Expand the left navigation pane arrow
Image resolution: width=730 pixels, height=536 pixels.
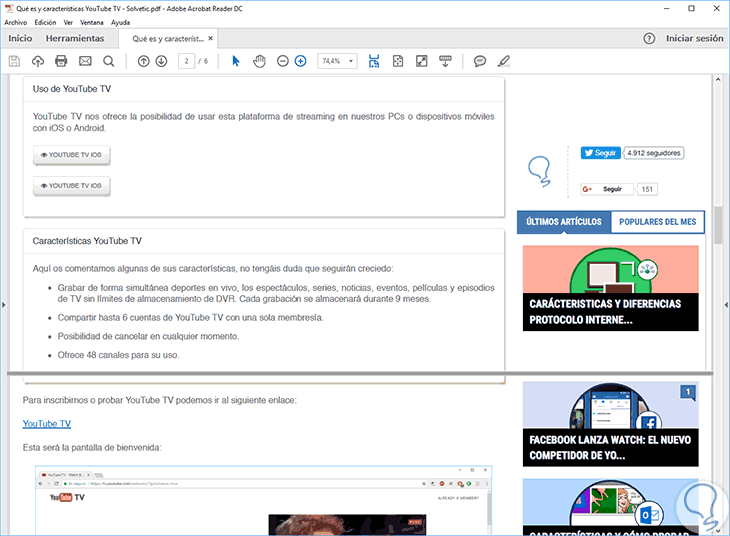pos(4,305)
